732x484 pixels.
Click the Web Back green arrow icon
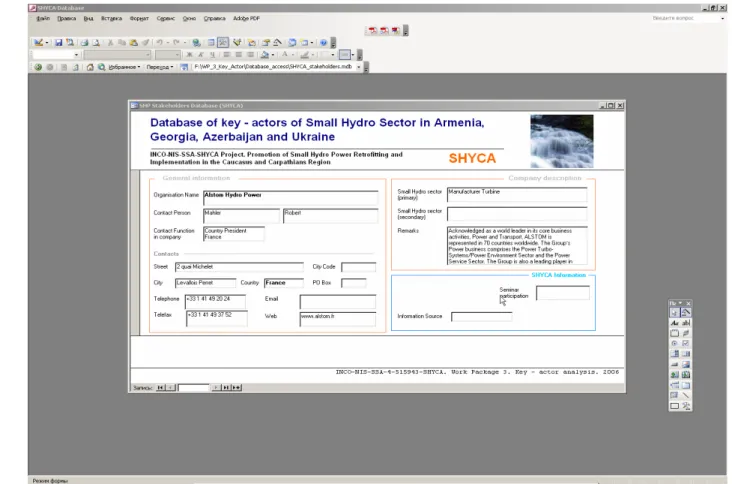pos(38,67)
